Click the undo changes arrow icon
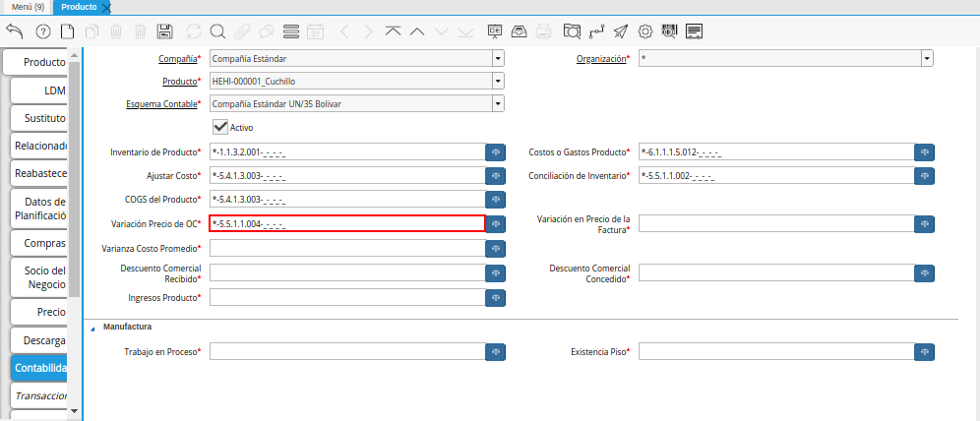 15,31
